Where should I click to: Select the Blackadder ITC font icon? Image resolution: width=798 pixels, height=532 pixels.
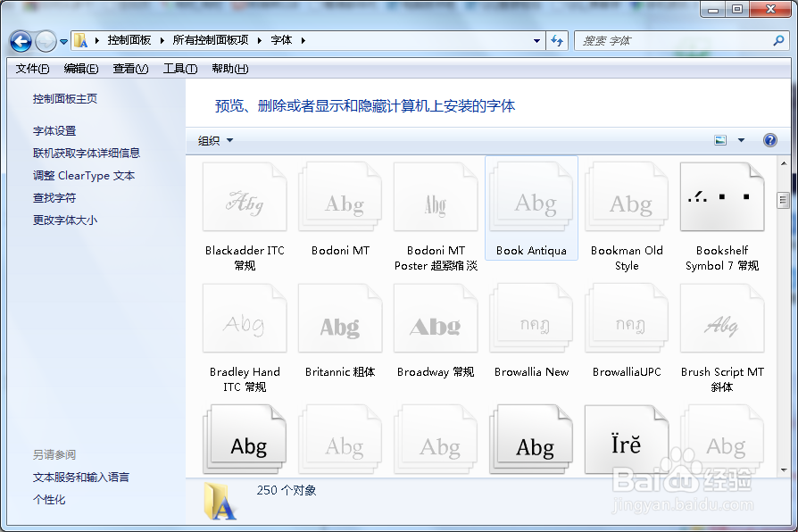(x=245, y=197)
